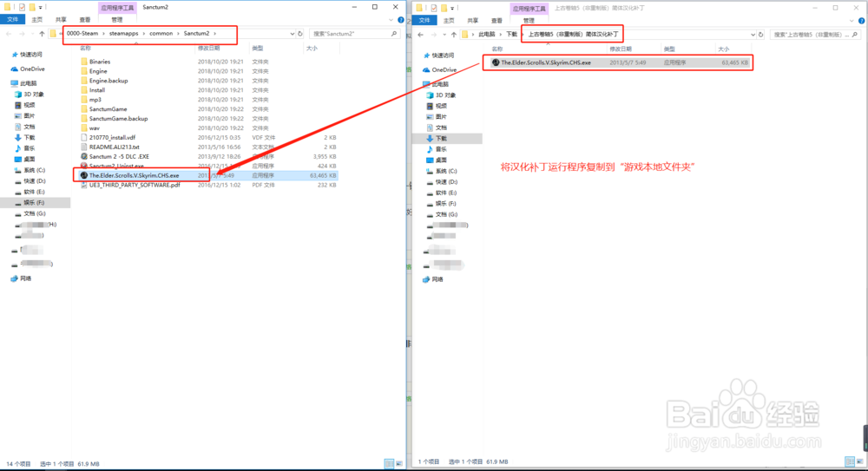The width and height of the screenshot is (868, 471).
Task: Refresh the Sanctum2 window address bar
Action: coord(300,34)
